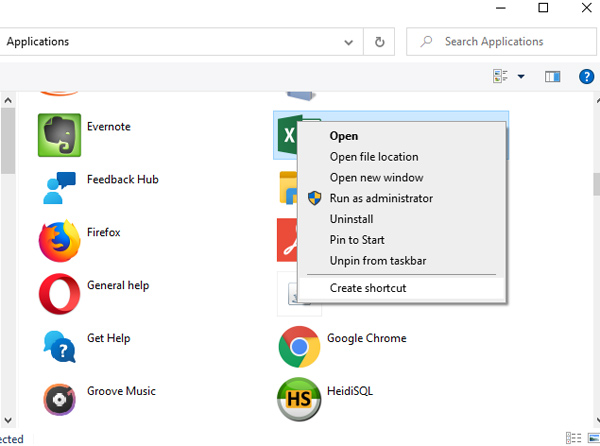Click the left pane scroll down arrow
The image size is (600, 446).
(8, 420)
